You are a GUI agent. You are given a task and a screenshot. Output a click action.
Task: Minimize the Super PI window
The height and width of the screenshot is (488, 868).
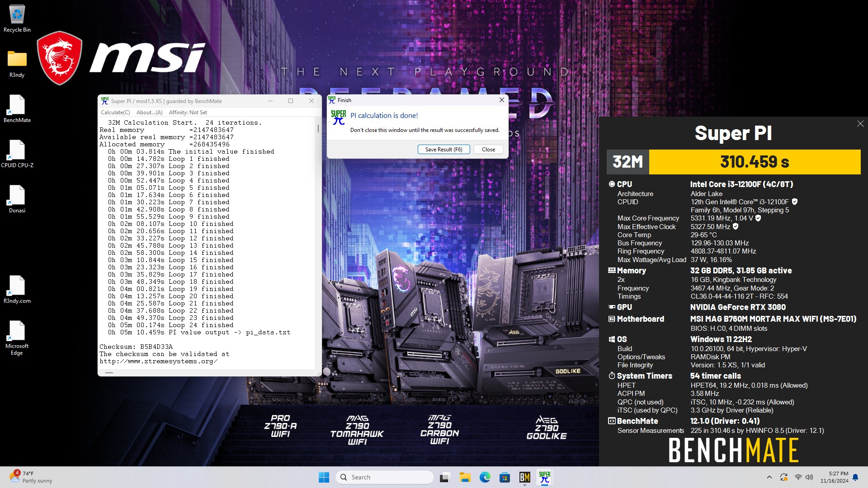[x=270, y=101]
